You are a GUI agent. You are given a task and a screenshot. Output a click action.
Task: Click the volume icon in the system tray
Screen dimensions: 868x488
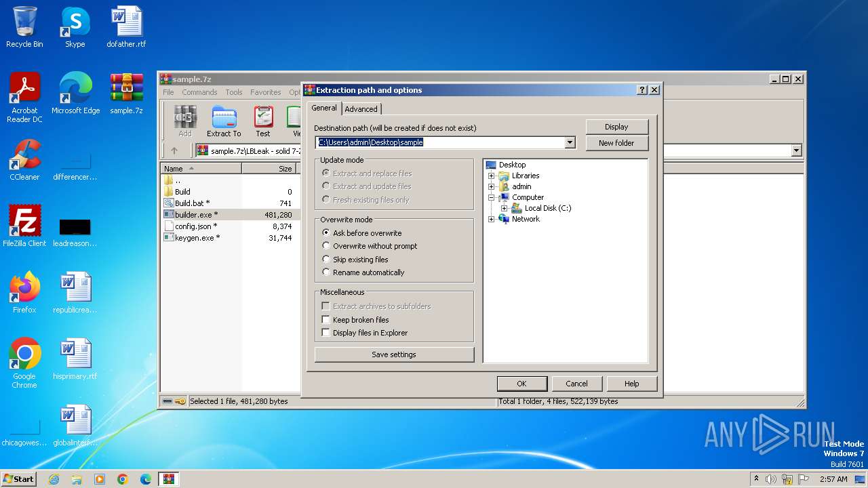[771, 479]
